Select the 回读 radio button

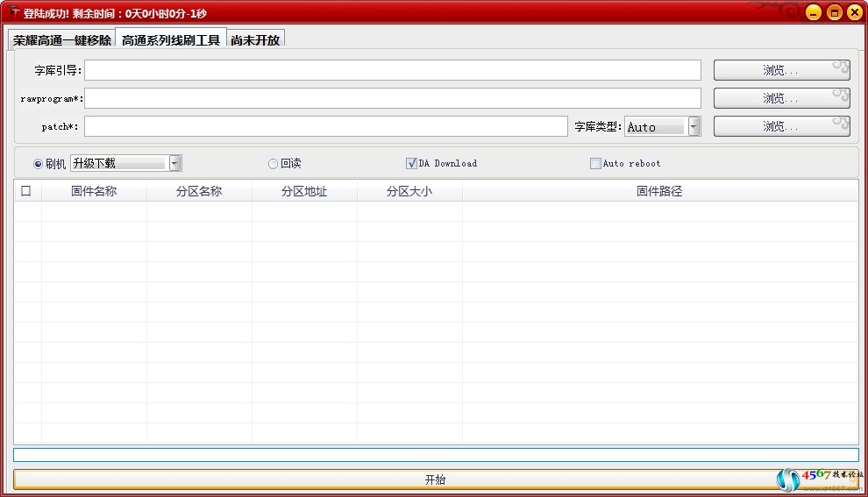click(273, 164)
